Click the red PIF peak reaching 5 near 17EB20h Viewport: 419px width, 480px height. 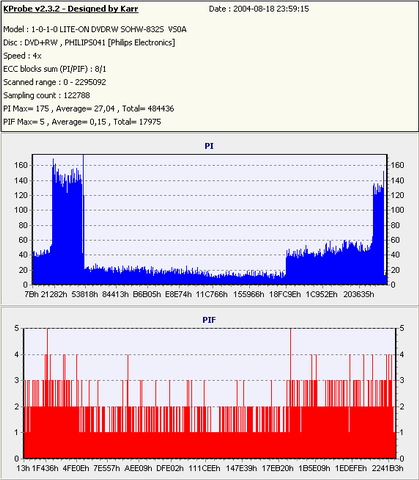(291, 354)
